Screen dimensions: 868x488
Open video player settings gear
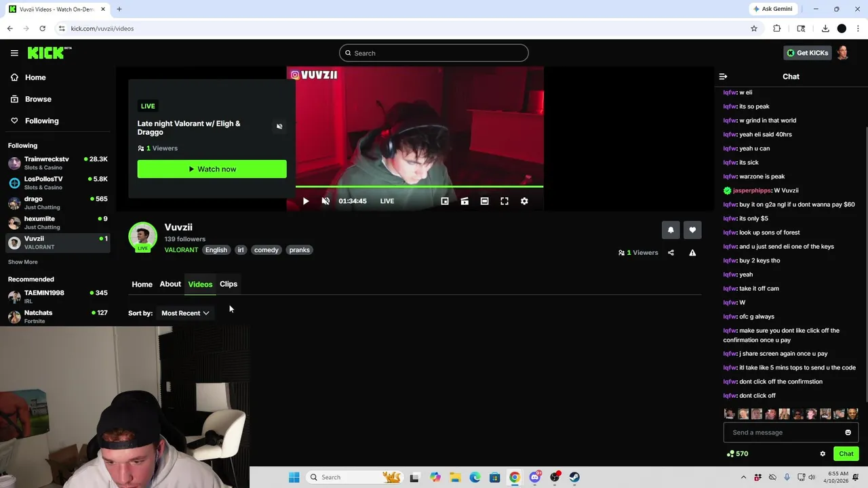click(x=524, y=201)
